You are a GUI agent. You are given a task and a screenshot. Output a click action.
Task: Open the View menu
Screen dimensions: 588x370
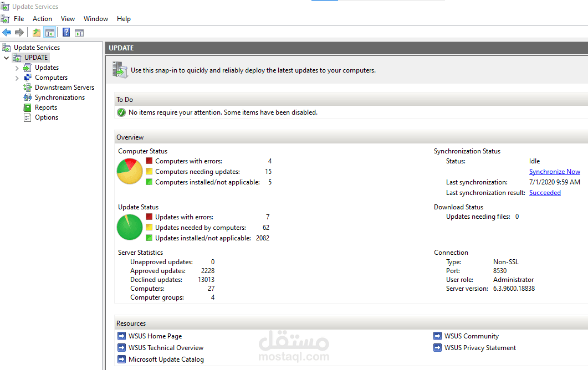[68, 19]
